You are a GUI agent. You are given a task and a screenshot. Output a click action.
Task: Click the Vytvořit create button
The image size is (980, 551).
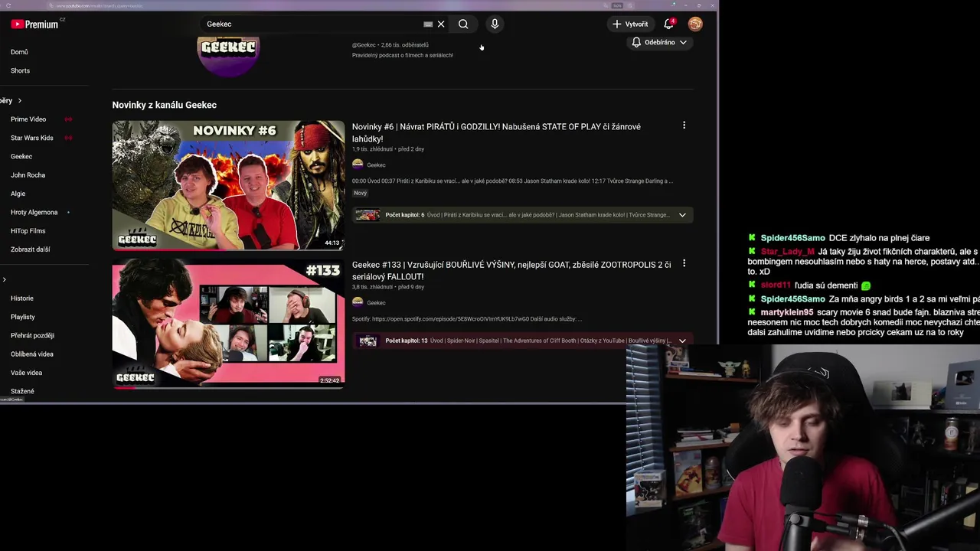point(630,24)
